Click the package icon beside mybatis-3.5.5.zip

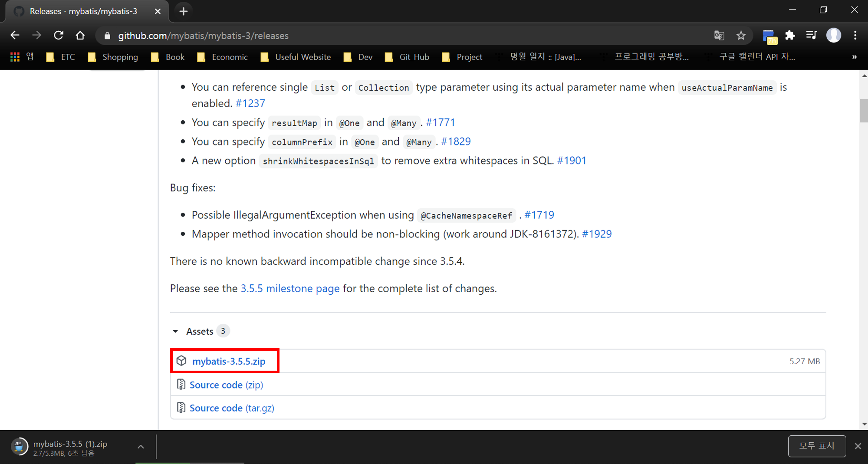pyautogui.click(x=181, y=361)
